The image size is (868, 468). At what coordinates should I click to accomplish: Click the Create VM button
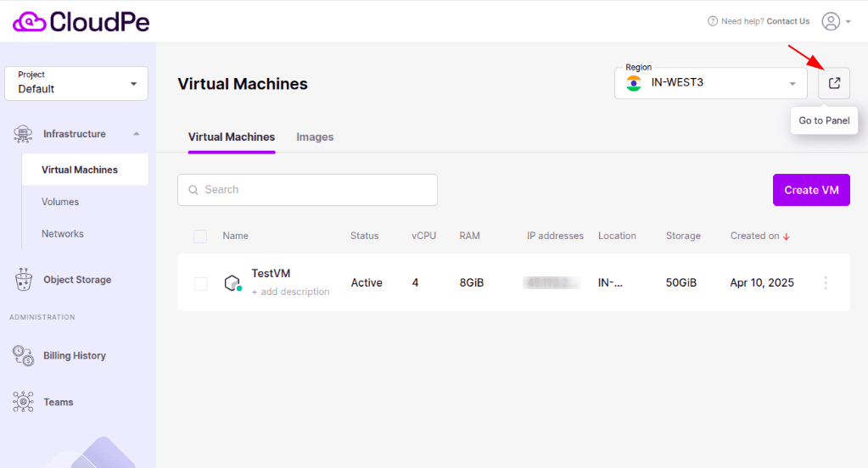pyautogui.click(x=811, y=190)
